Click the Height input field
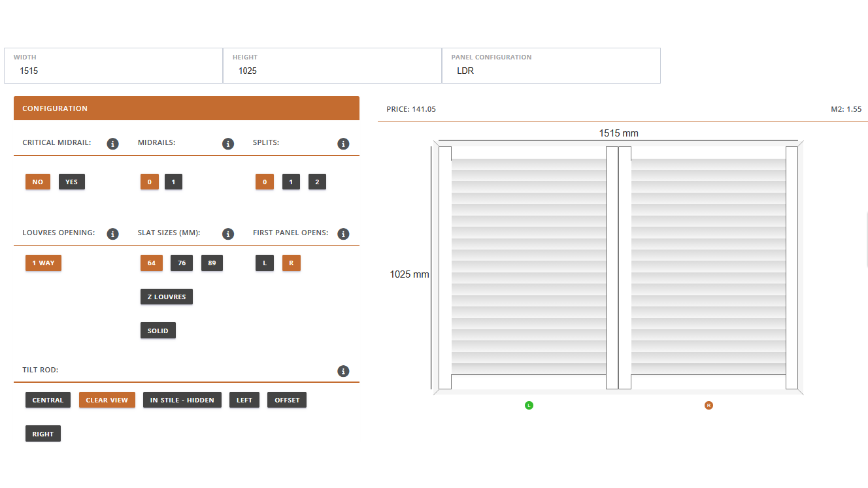This screenshot has width=868, height=488. point(332,65)
